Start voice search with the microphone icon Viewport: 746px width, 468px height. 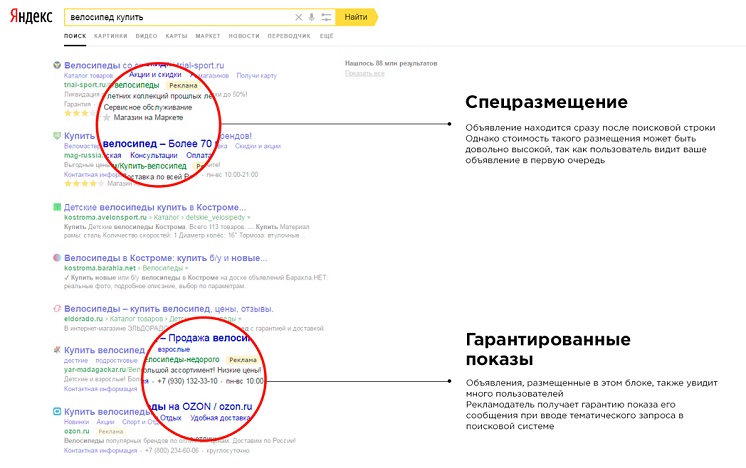click(x=311, y=17)
